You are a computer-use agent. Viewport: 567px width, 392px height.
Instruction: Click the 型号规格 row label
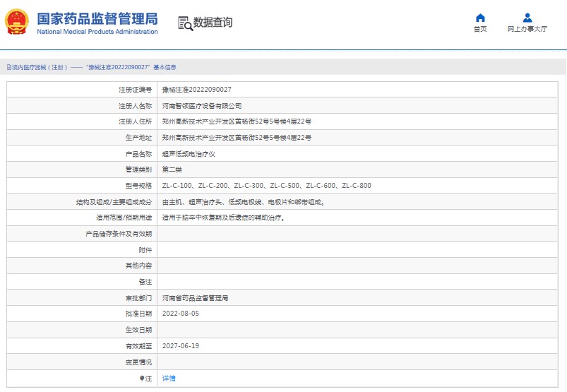pyautogui.click(x=138, y=186)
